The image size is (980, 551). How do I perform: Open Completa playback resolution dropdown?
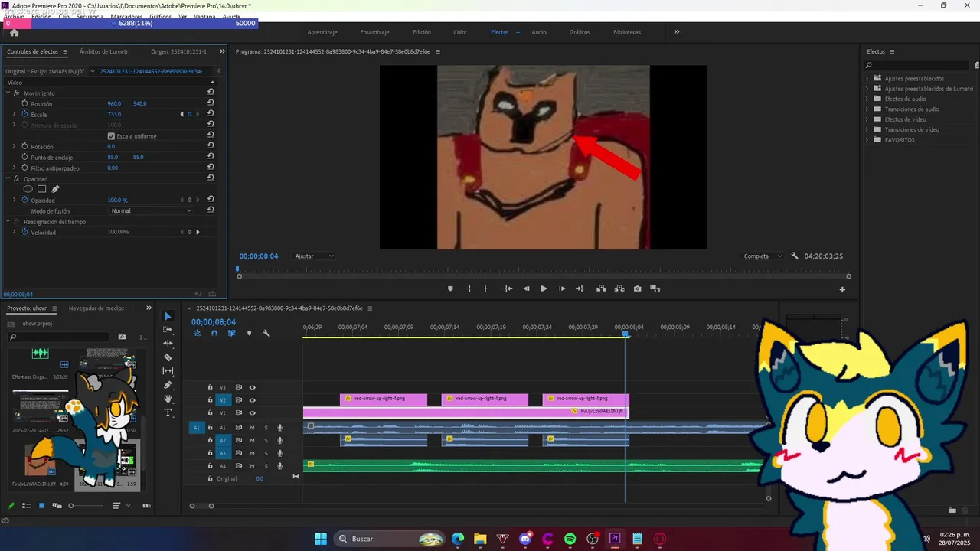tap(763, 256)
